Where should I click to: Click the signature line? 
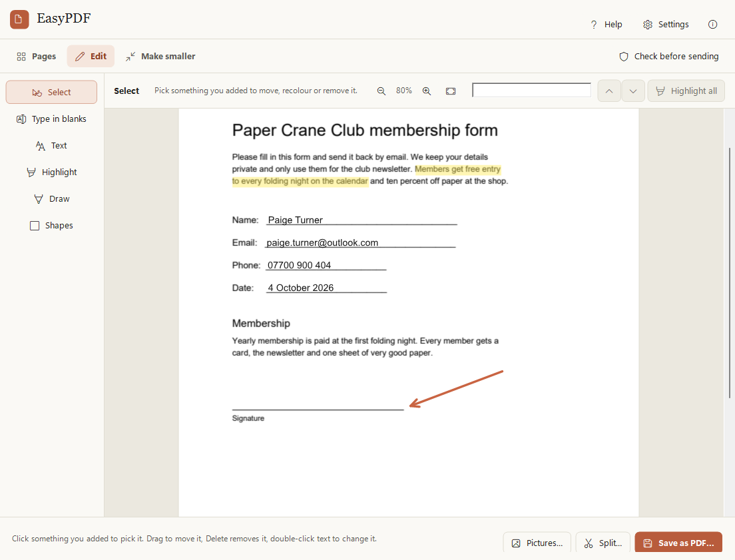pos(318,410)
